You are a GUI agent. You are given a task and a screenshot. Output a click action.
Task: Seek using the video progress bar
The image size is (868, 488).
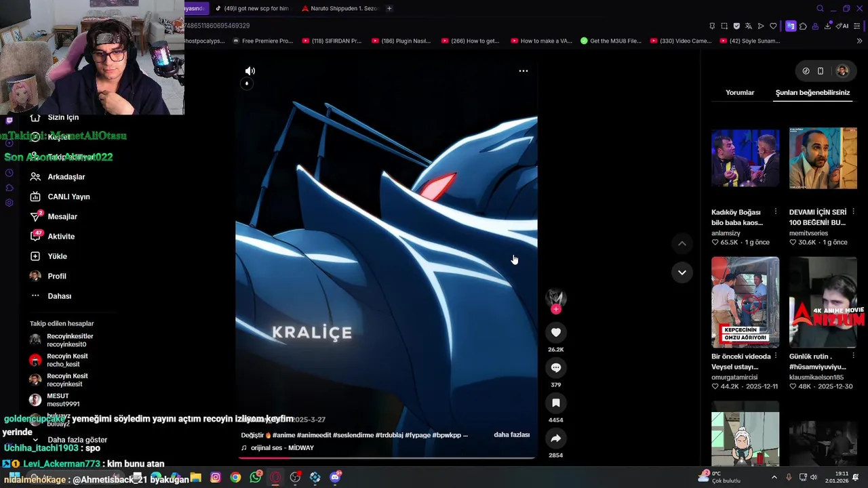[387, 457]
